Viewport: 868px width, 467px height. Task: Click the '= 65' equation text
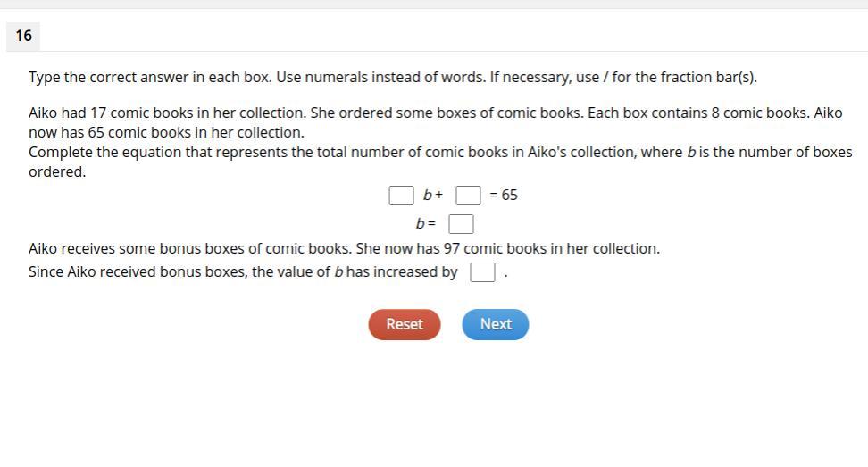point(504,195)
